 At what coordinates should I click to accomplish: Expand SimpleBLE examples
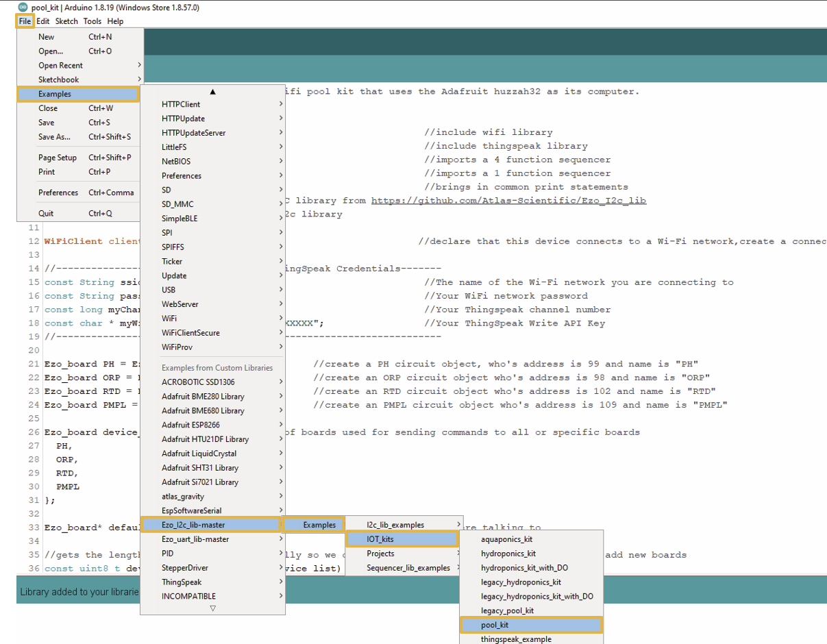[212, 219]
